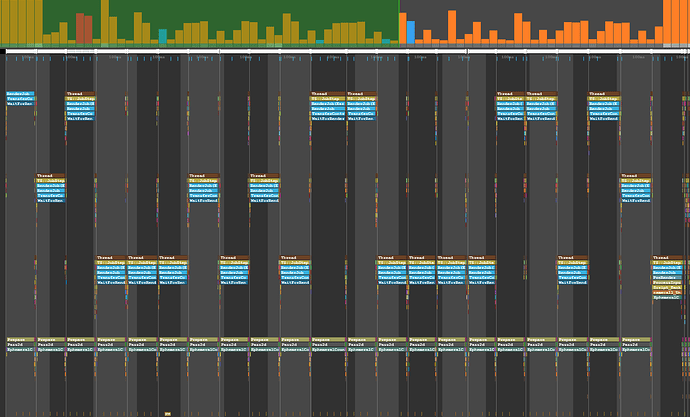690x417 pixels.
Task: Select the widest EphemeralComm zone block
Action: 329,350
